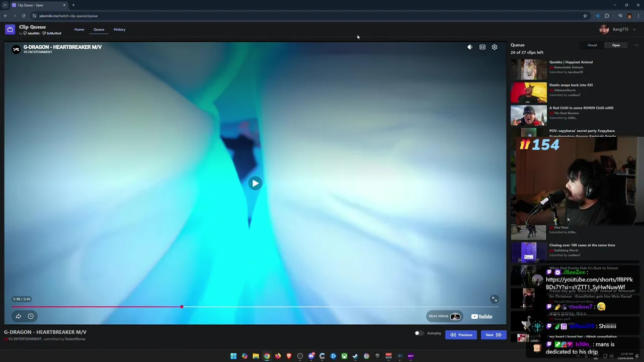
Task: Open the More videos button
Action: tap(445, 316)
